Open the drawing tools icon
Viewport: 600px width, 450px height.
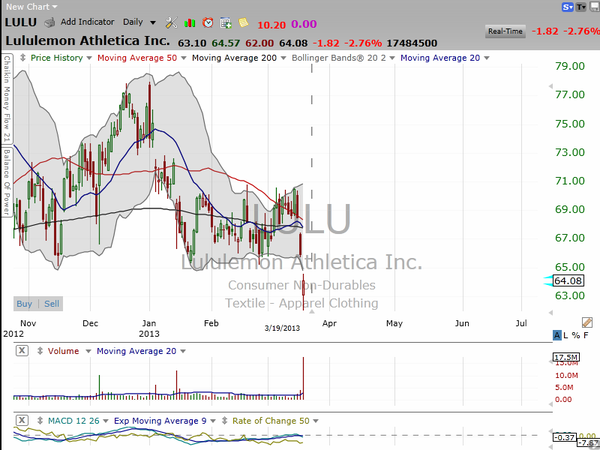tap(171, 21)
